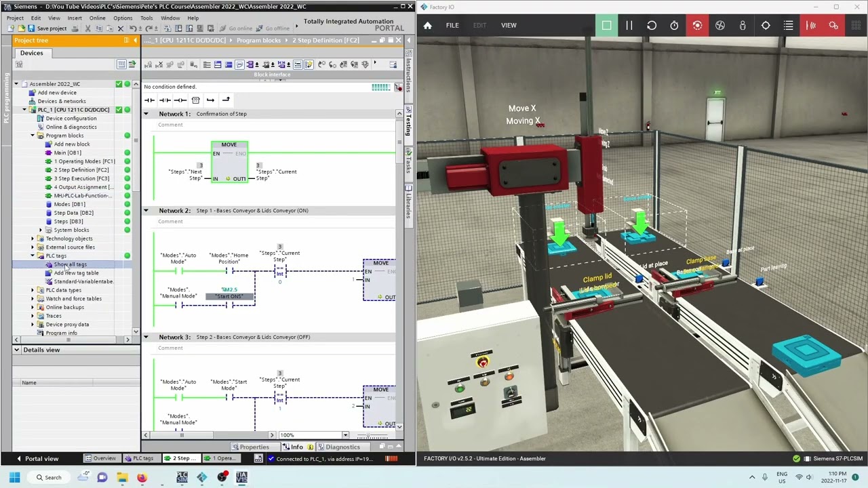Click Online & diagnostics tree item

click(x=71, y=127)
